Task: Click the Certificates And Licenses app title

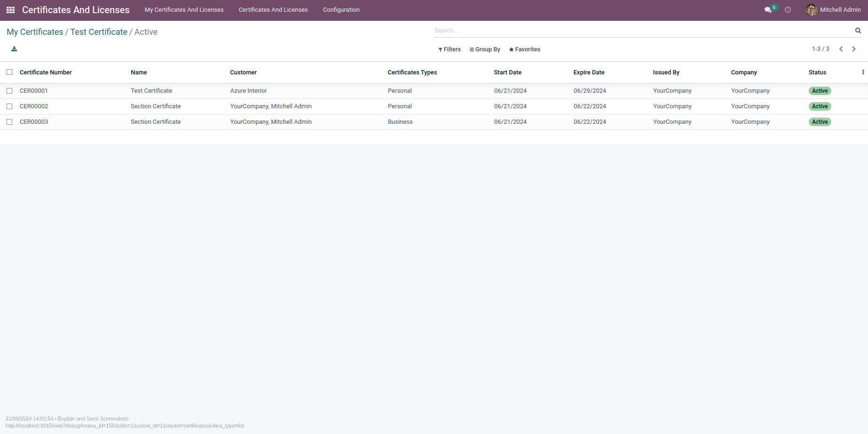Action: 76,10
